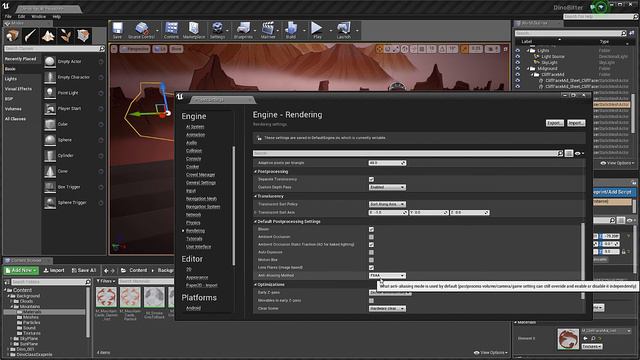The height and width of the screenshot is (360, 640).
Task: Open Source Control toolbar icon
Action: click(x=141, y=29)
